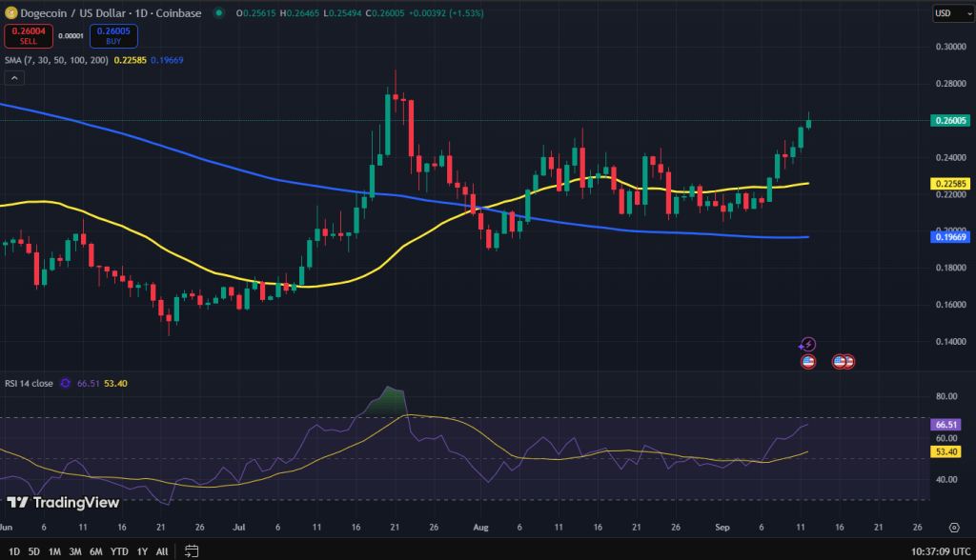
Task: Choose the YTD time range
Action: click(x=119, y=551)
